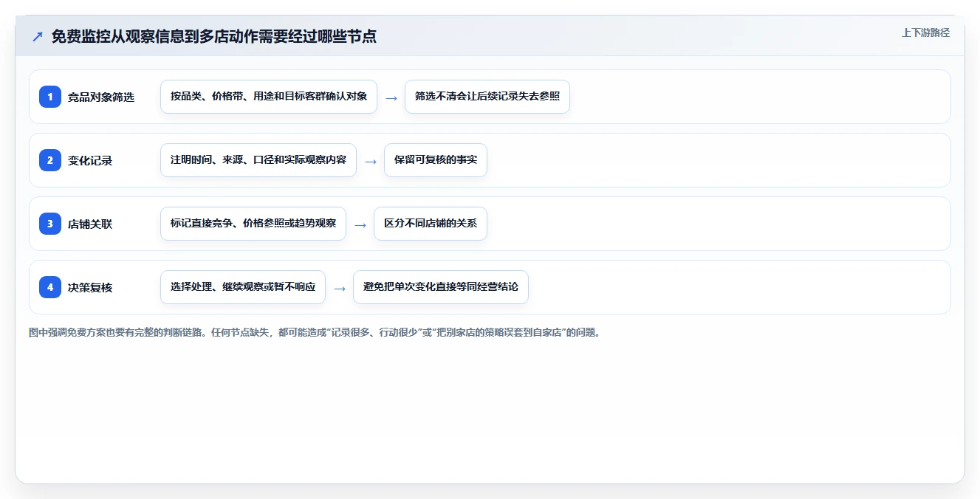This screenshot has width=980, height=499.
Task: Open the box 按品类、价格带、用途和目标客群确认对象
Action: click(269, 97)
